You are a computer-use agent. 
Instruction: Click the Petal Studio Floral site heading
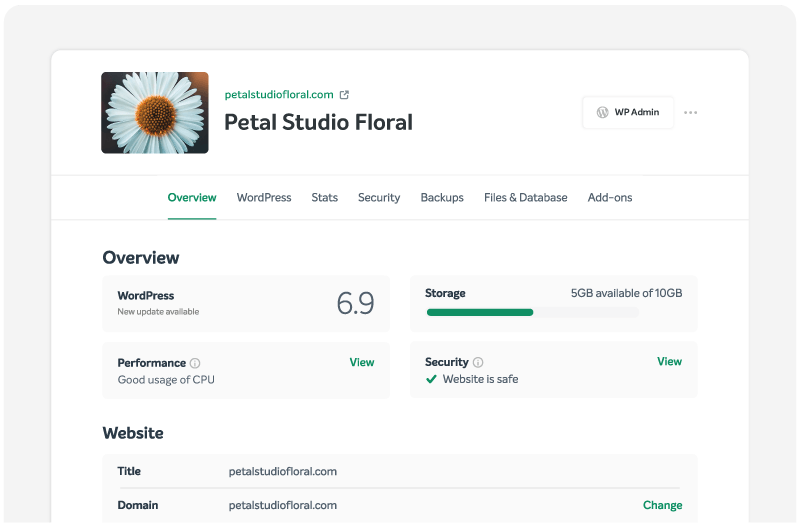pyautogui.click(x=318, y=122)
